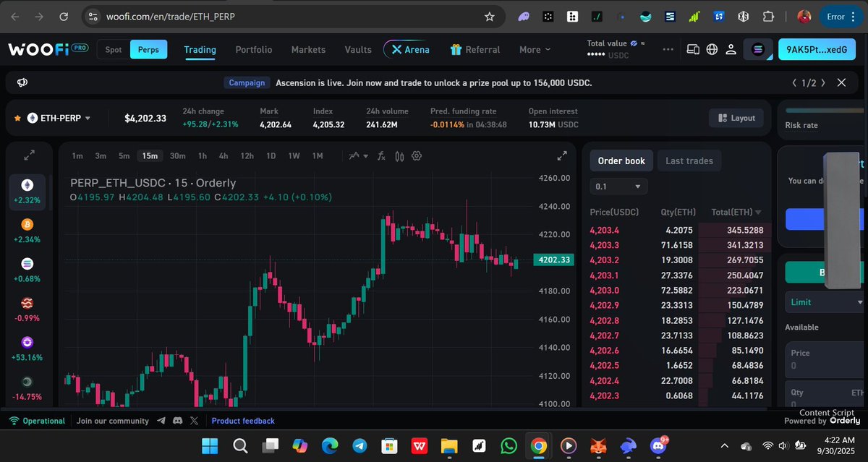Open the Vaults tab
This screenshot has width=868, height=462.
[358, 49]
